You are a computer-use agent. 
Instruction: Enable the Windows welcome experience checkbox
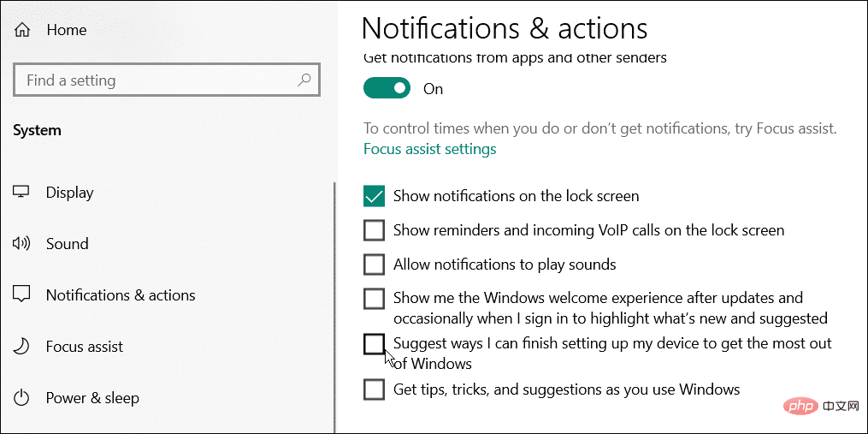click(x=374, y=299)
